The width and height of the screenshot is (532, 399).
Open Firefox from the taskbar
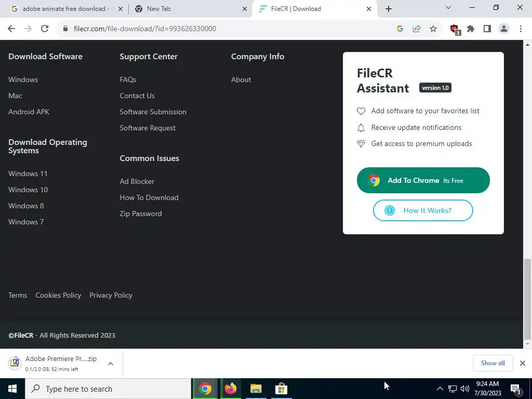click(230, 389)
